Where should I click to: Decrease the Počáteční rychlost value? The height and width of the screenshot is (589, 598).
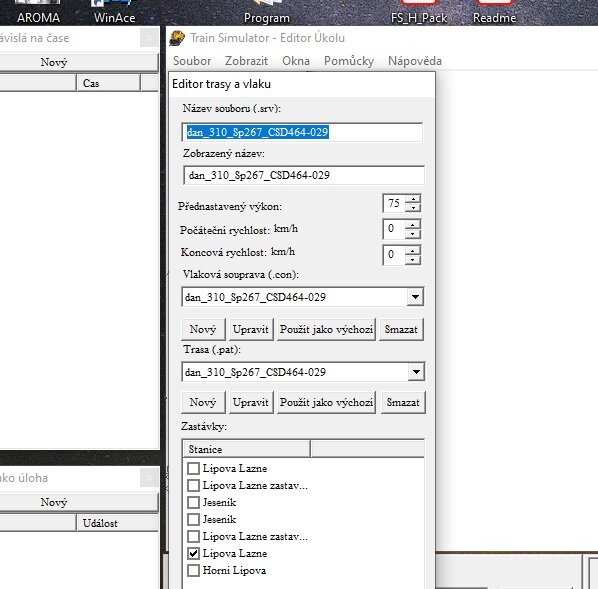(413, 233)
